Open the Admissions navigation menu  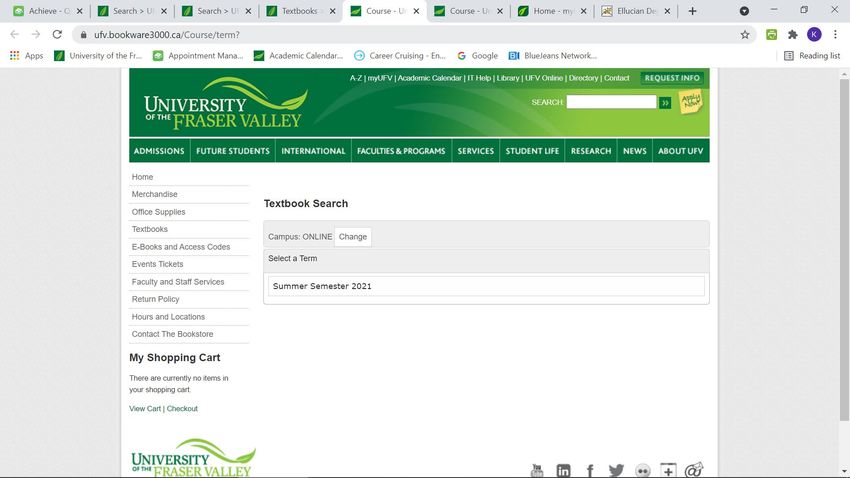pos(159,151)
